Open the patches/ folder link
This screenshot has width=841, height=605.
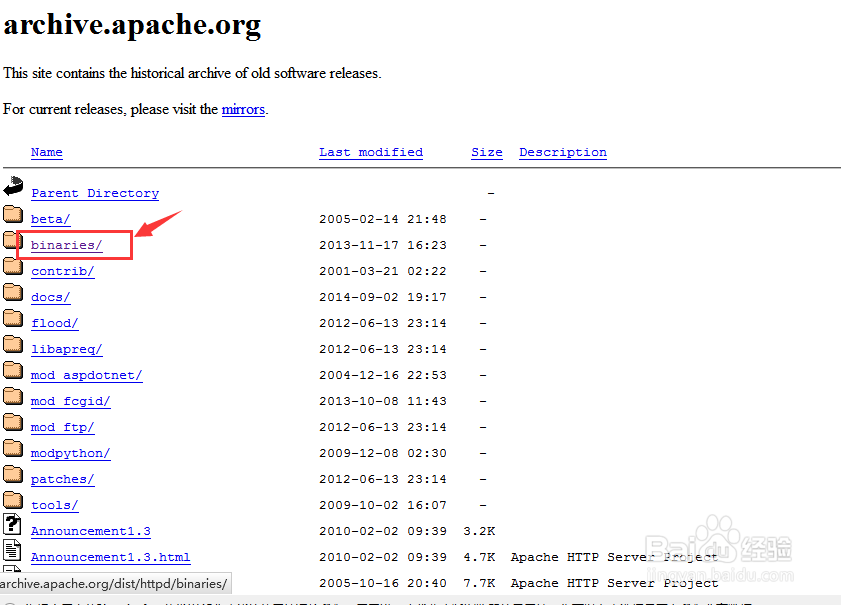point(63,479)
